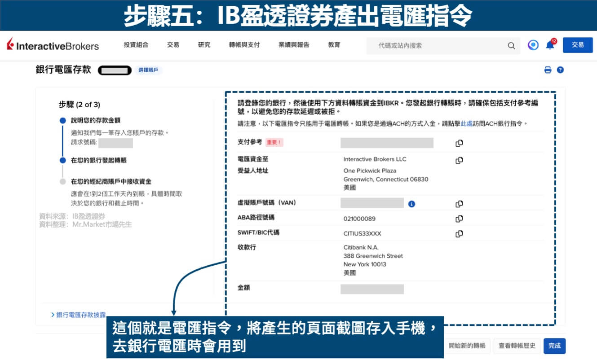Click the One Pickwick Plaza text
Image resolution: width=597 pixels, height=364 pixels.
point(370,171)
